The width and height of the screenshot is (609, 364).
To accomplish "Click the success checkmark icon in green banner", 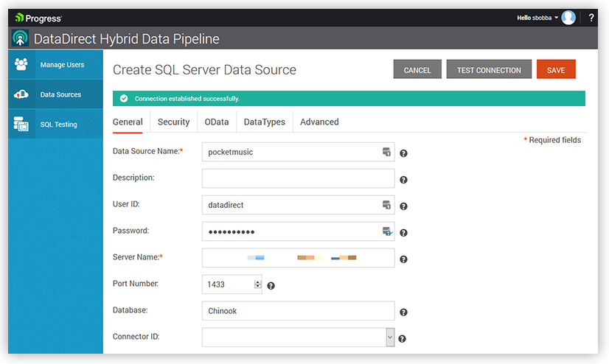I will (x=124, y=99).
